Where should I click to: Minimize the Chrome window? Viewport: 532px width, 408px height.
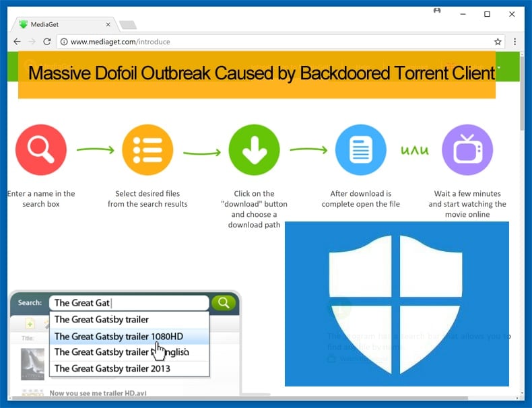click(x=463, y=14)
